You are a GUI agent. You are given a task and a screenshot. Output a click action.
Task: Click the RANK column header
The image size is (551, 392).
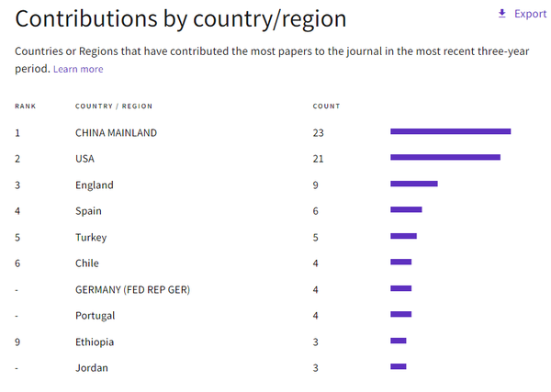25,106
